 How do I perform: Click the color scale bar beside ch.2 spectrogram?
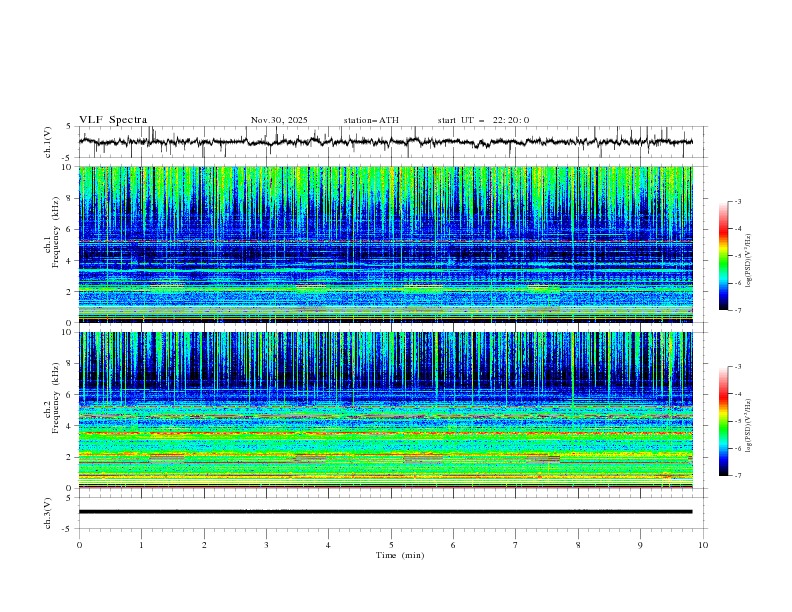coord(724,421)
